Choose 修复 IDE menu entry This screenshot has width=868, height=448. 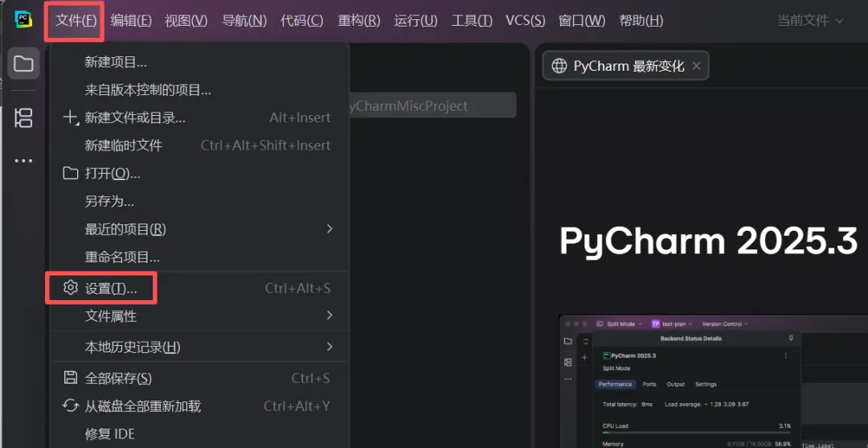(x=199, y=434)
